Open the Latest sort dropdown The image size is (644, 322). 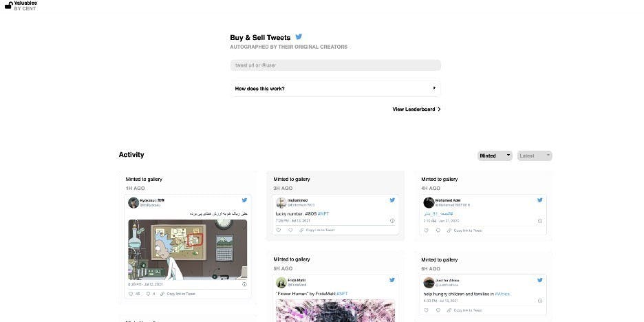tap(535, 155)
